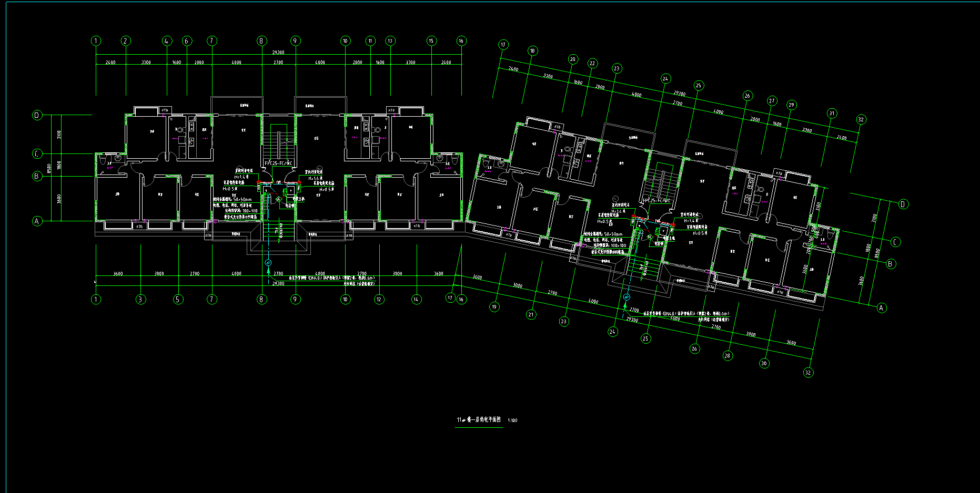The width and height of the screenshot is (980, 493).
Task: Select axis bubble 14 on bottom row
Action: 416,300
